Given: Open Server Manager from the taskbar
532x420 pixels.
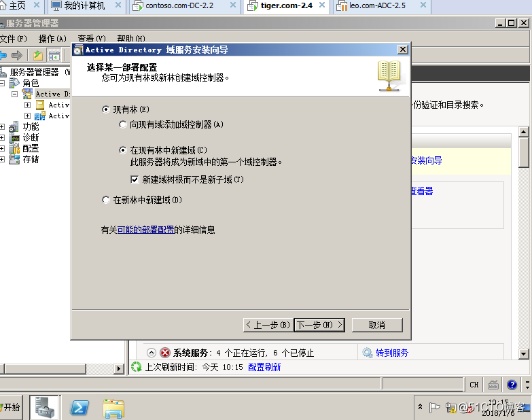Looking at the screenshot, I should click(44, 408).
